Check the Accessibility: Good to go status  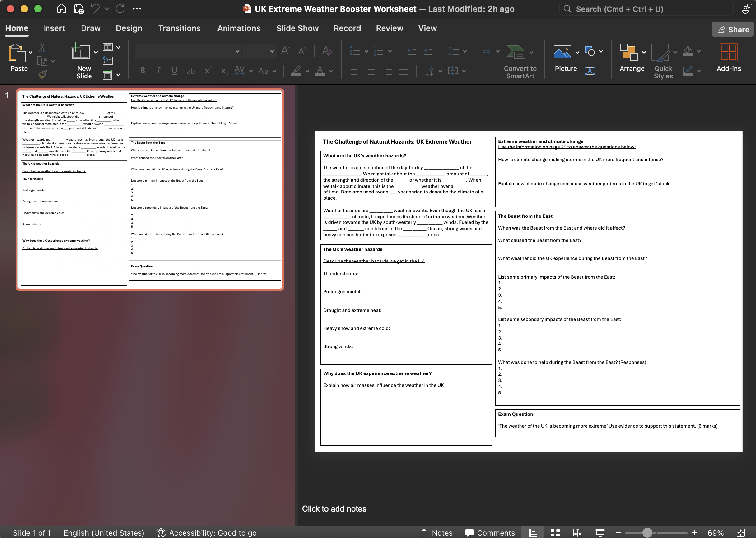click(207, 533)
